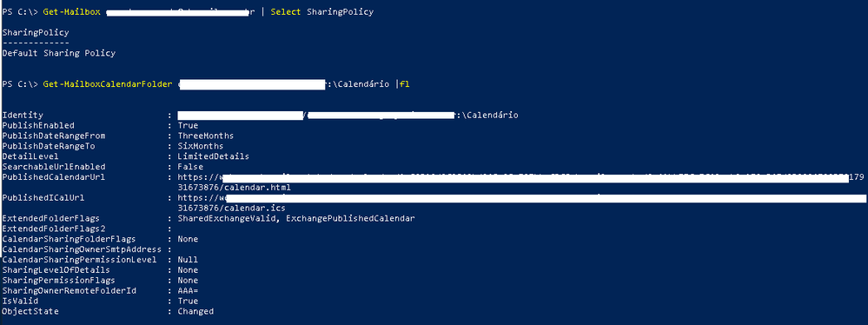Viewport: 868px width, 325px height.
Task: Click the CalendarSharingPermissionLevel Null value
Action: pos(188,260)
